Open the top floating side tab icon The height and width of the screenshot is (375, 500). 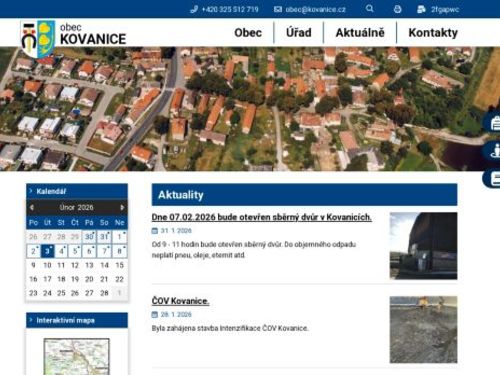pyautogui.click(x=492, y=123)
